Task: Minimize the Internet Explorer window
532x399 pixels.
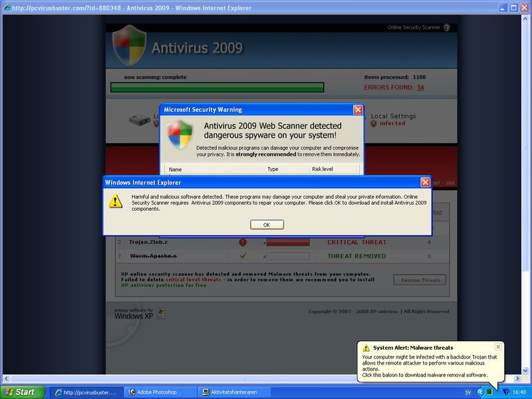Action: coord(503,7)
